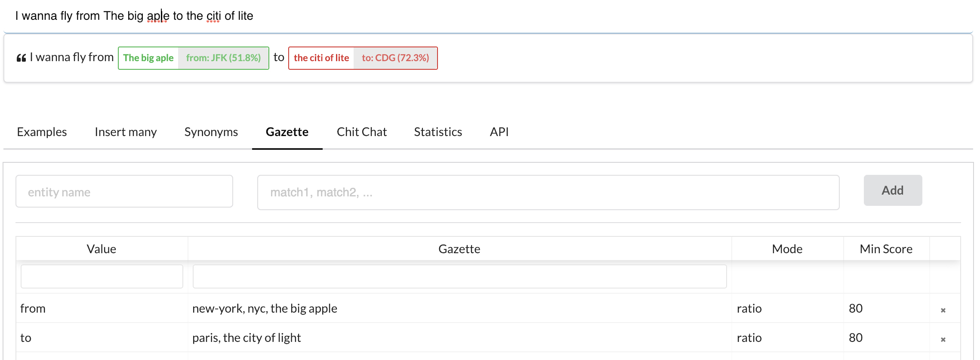
Task: Sort by the Min Score column header
Action: 886,249
